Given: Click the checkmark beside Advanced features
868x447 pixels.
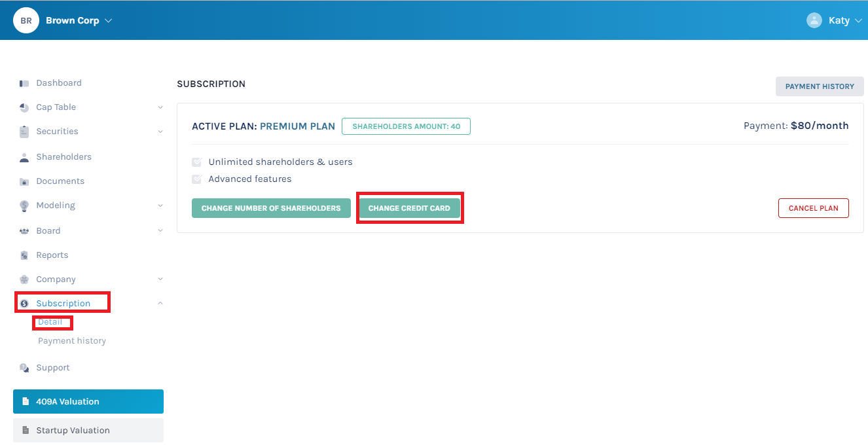Looking at the screenshot, I should point(197,179).
